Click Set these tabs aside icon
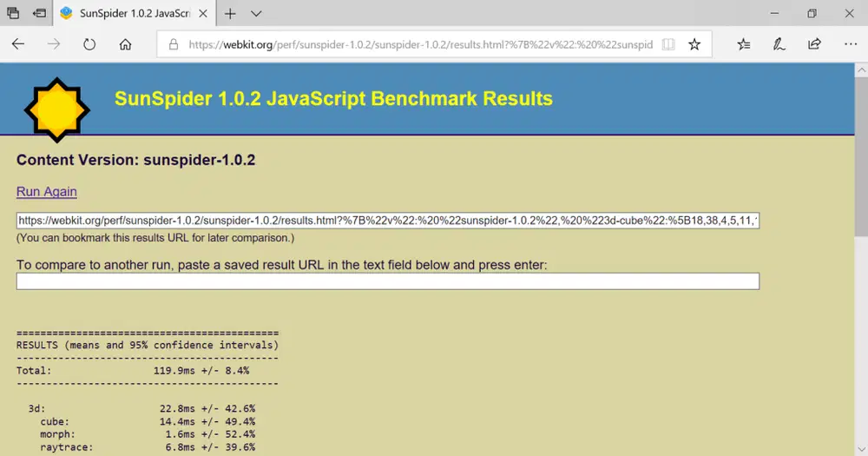 [x=39, y=13]
